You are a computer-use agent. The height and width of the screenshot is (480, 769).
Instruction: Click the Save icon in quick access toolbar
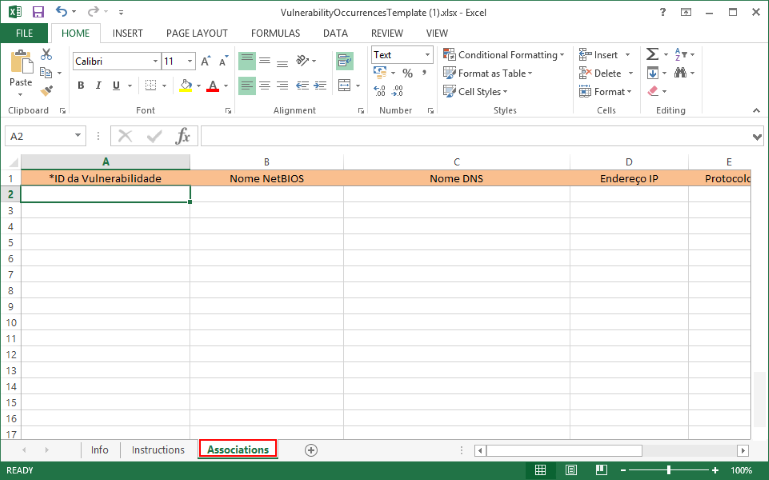coord(38,12)
